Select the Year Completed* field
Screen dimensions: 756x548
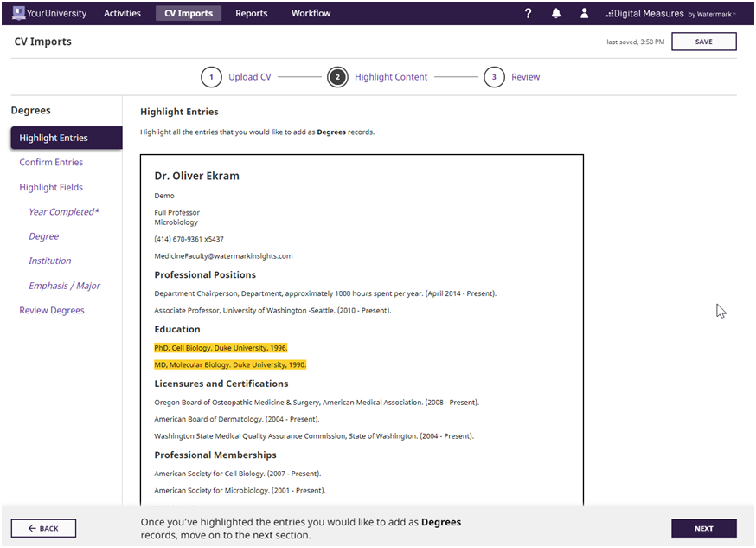[64, 212]
